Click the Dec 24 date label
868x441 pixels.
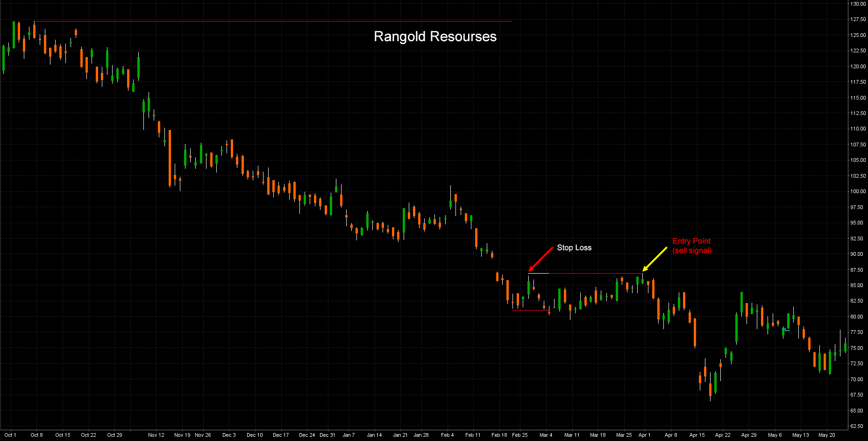(307, 435)
